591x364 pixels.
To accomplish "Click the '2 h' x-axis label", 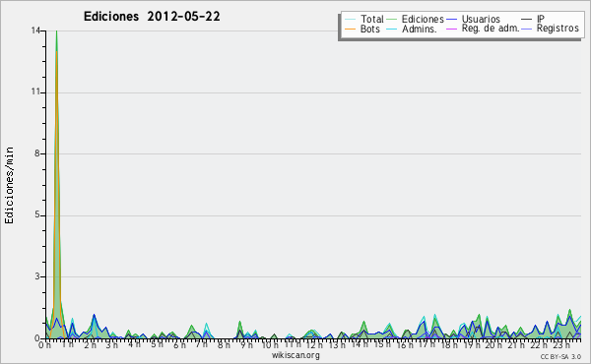I will tap(90, 344).
